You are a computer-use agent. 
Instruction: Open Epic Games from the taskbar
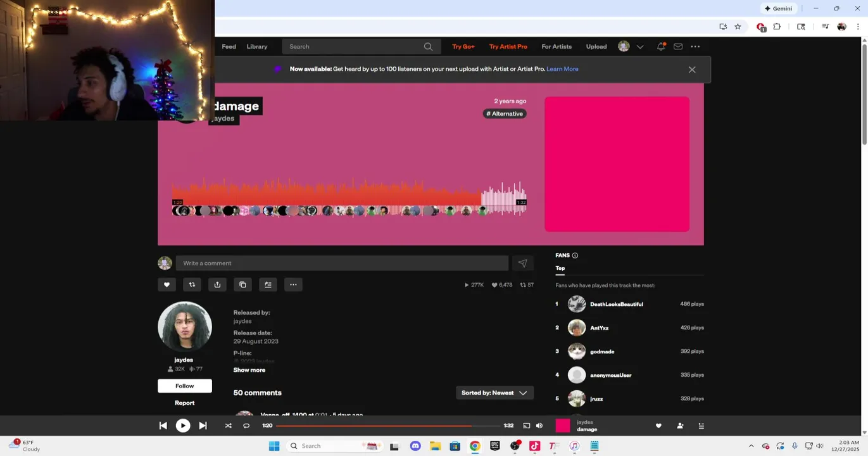(494, 446)
